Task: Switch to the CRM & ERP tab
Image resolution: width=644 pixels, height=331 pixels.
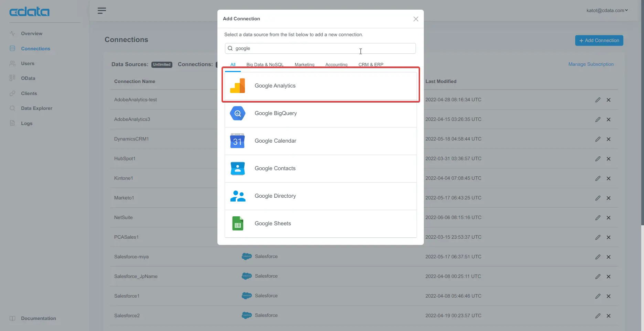Action: coord(371,65)
